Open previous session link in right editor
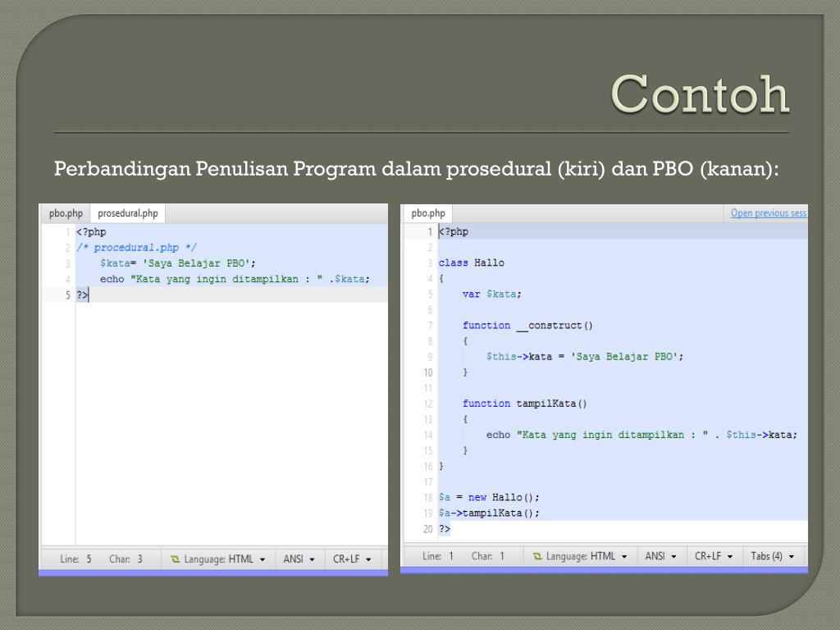840x630 pixels. [x=768, y=212]
